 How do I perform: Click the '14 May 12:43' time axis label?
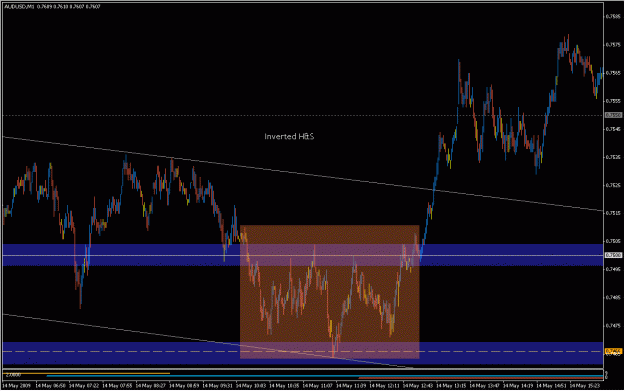pyautogui.click(x=417, y=386)
